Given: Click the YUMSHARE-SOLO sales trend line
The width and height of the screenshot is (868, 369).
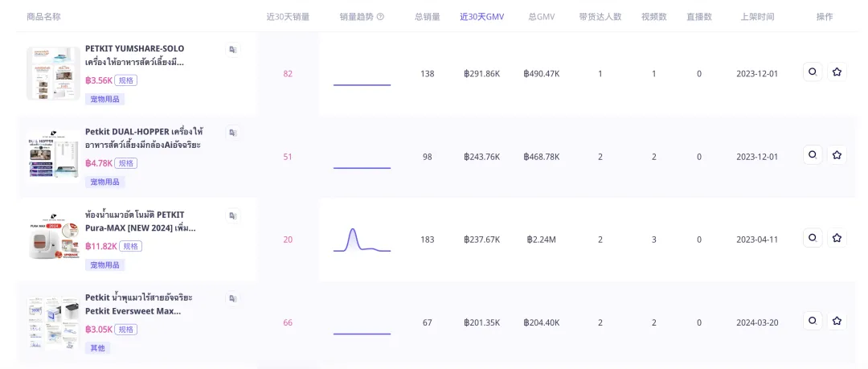Looking at the screenshot, I should (362, 84).
